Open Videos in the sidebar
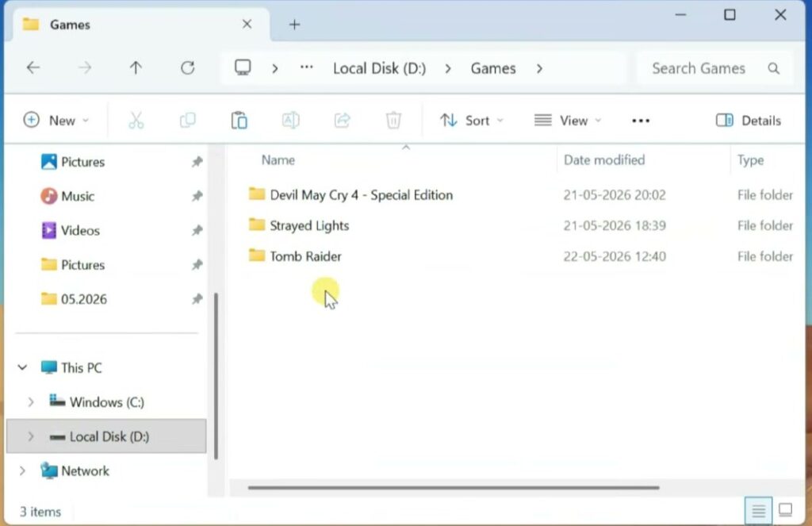Screen dimensions: 812x526 [x=70, y=230]
